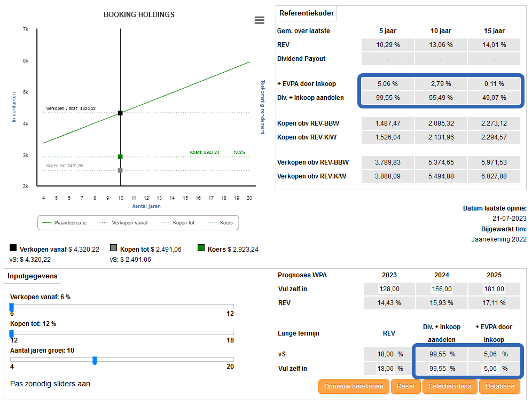Select EVPA door Inkoop 10 jaar value 2,79 %
Screen dimensions: 532x405
coord(441,84)
